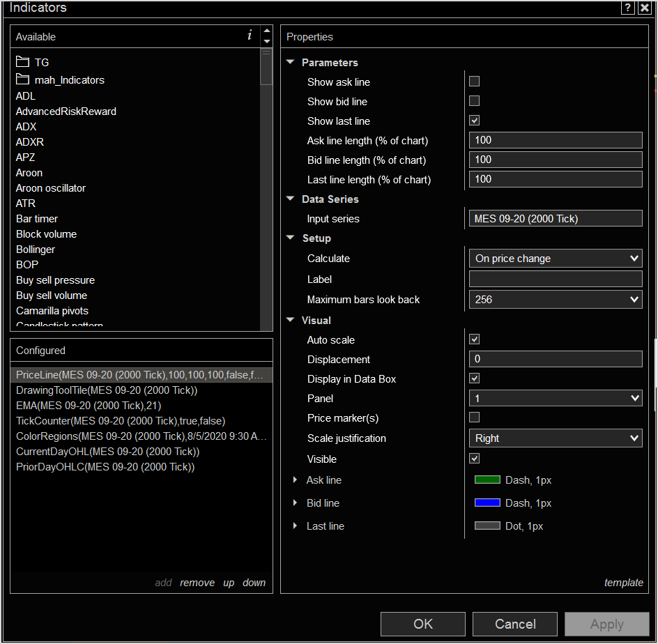The image size is (658, 644).
Task: Click the Last line length input field
Action: [x=556, y=179]
